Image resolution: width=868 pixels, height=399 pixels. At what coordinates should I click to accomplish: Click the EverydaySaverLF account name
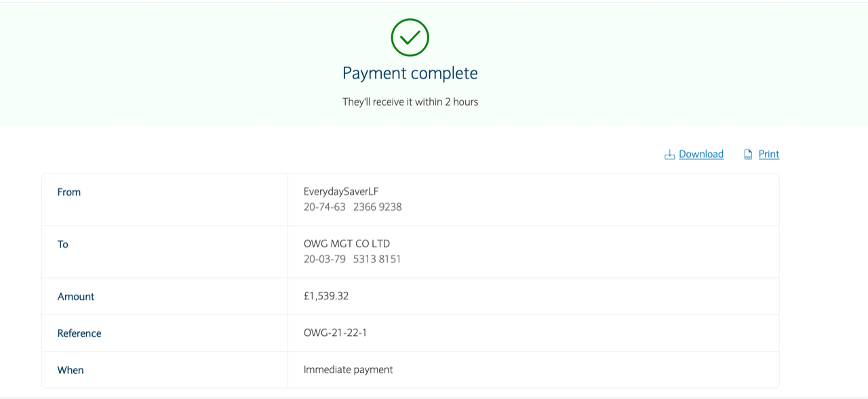tap(341, 192)
